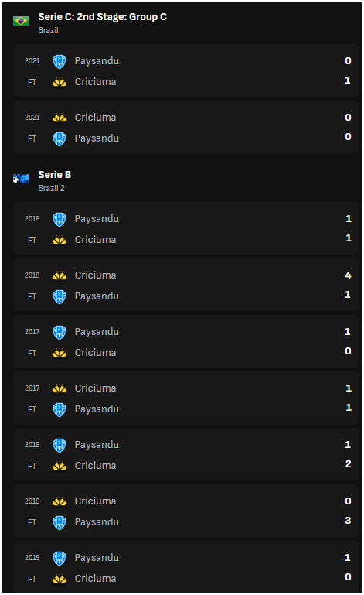Open 2021 Paysandu vs Criciuma 0-1 match

[x=186, y=70]
